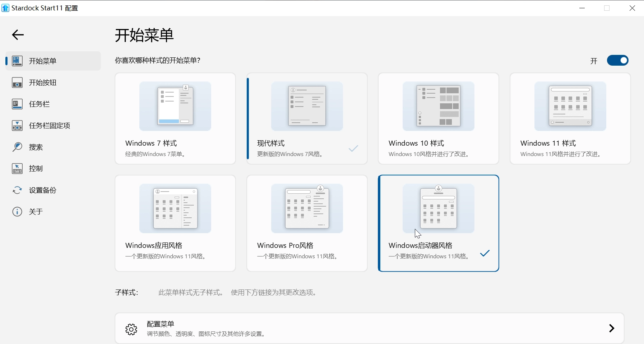Click the 开 toggle label

point(594,61)
